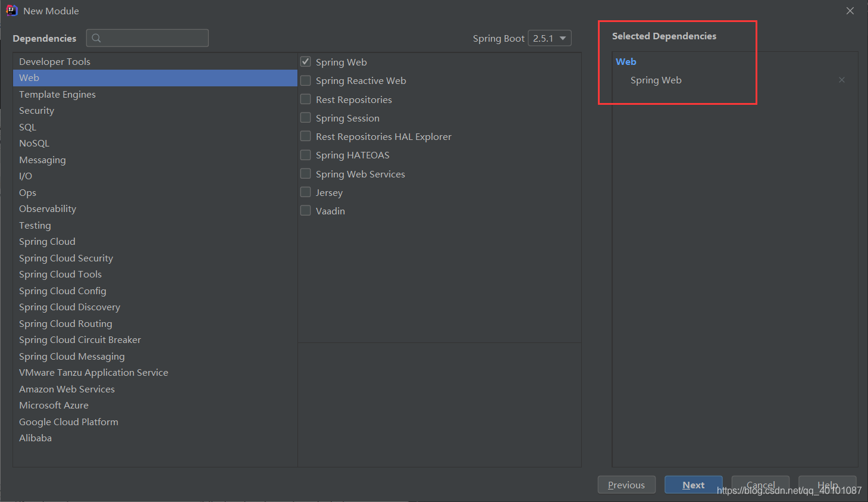The width and height of the screenshot is (868, 502).
Task: Select Spring Web in Selected Dependencies
Action: (x=656, y=80)
